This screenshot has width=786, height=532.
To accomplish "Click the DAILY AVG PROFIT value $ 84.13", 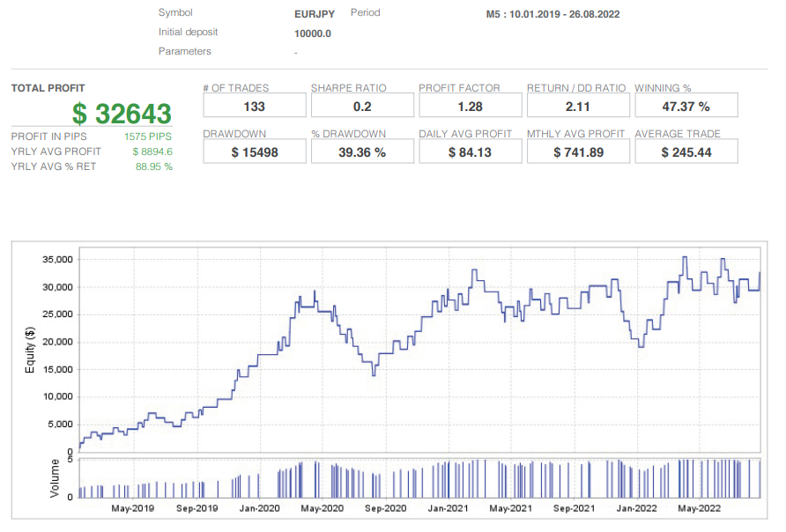I will point(470,151).
